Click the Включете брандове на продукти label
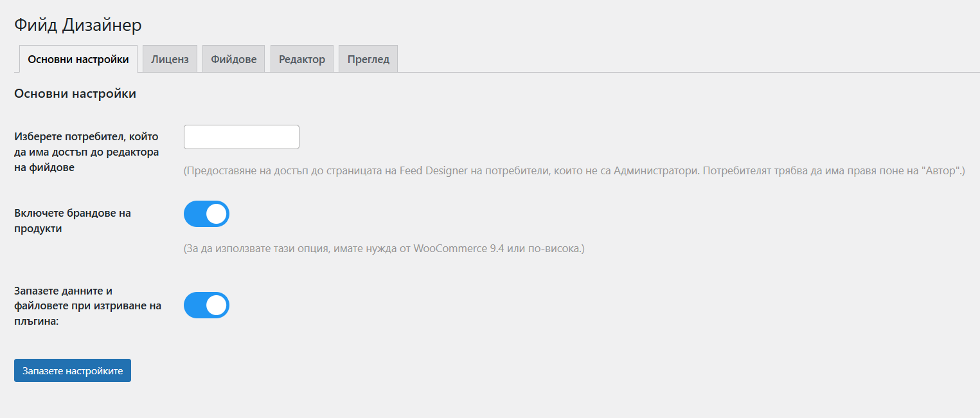The width and height of the screenshot is (980, 418). (72, 221)
